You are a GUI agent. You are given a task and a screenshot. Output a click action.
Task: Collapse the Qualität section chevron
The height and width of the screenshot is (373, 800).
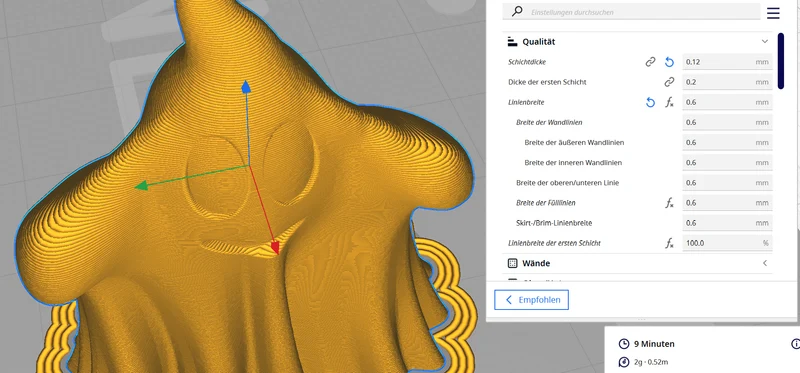[764, 42]
